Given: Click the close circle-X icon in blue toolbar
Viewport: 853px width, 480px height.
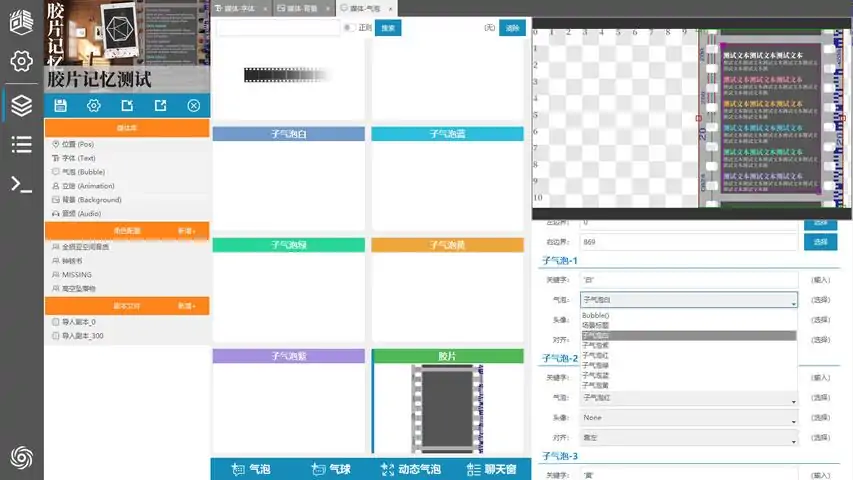Looking at the screenshot, I should coord(194,106).
